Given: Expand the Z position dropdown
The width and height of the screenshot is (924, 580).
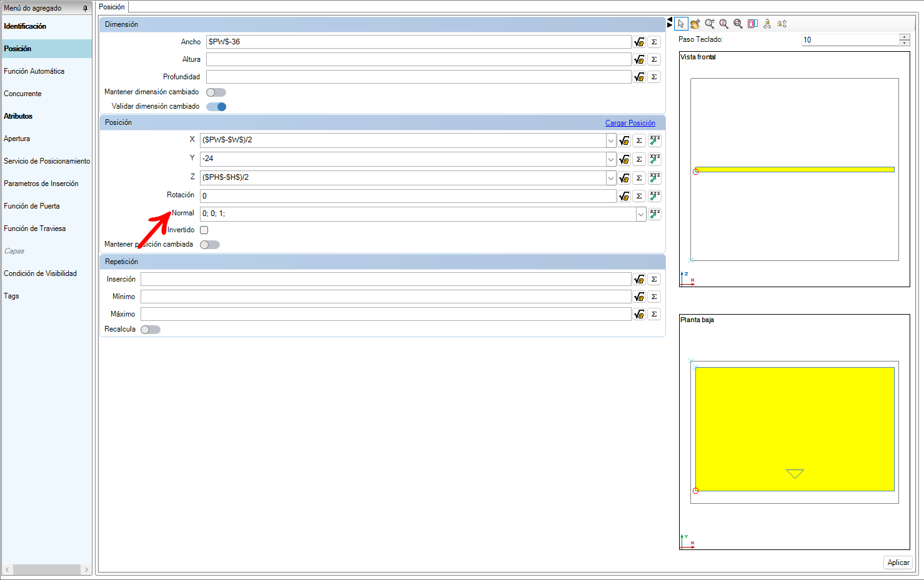Looking at the screenshot, I should [x=611, y=178].
